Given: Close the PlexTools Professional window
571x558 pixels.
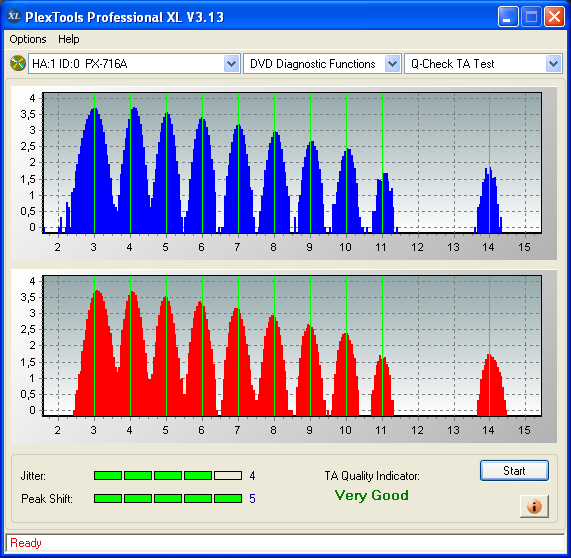Looking at the screenshot, I should 554,17.
